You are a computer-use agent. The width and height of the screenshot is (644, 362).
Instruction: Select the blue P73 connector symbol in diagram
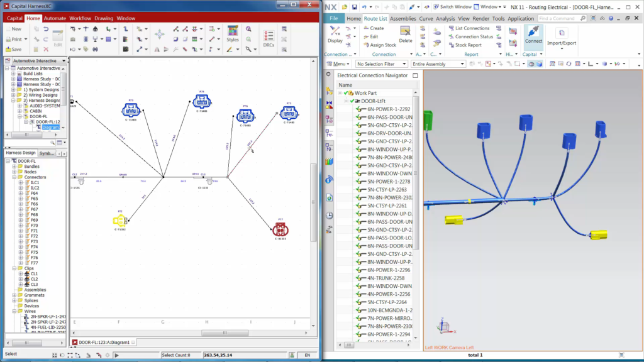(x=131, y=110)
